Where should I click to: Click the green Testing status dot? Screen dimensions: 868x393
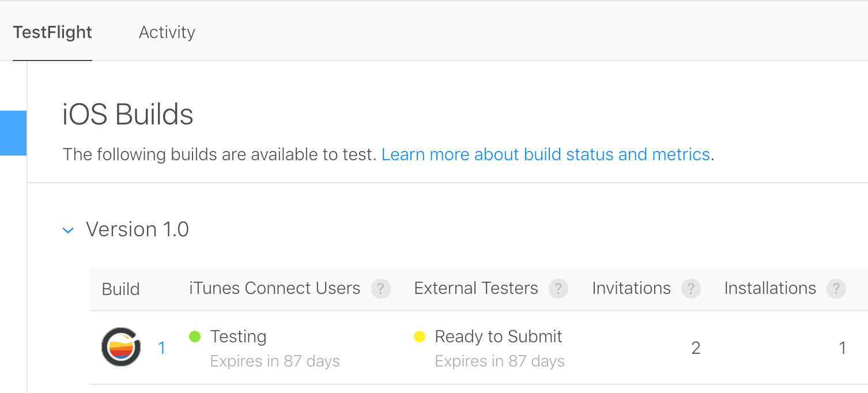195,337
